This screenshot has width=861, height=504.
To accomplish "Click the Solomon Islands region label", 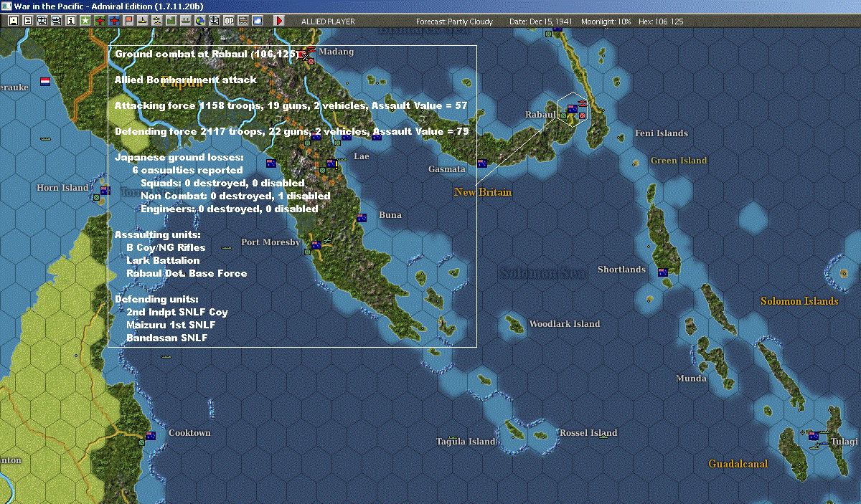I will click(799, 301).
